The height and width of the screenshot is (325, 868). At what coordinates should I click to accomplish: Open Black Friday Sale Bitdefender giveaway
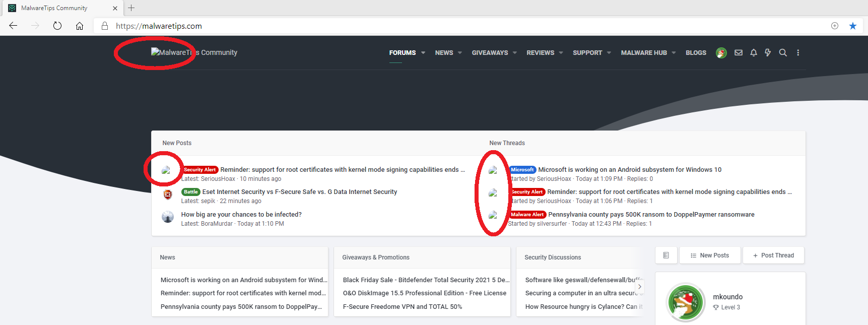point(426,280)
